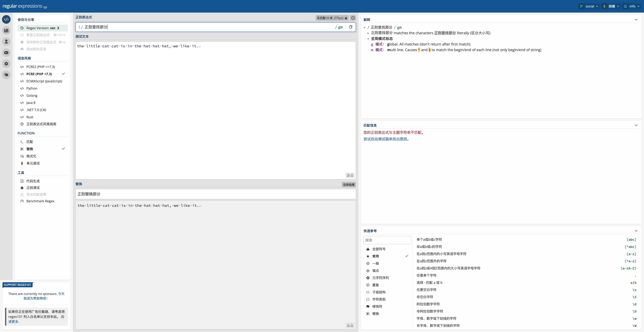Open the info dropdown in header
Screen dimensions: 644x332
point(632,6)
